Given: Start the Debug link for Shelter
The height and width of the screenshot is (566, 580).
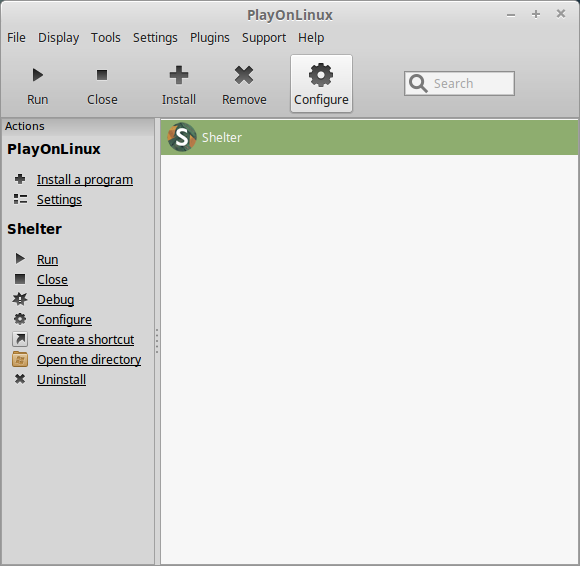Looking at the screenshot, I should tap(55, 300).
